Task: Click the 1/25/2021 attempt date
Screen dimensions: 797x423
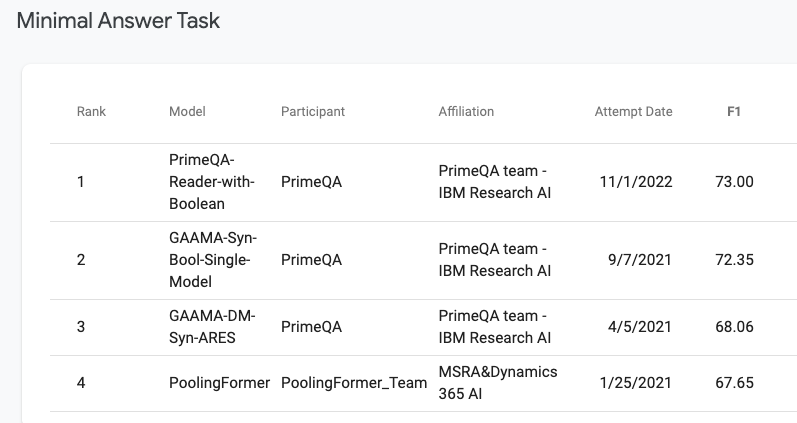Action: (x=636, y=383)
